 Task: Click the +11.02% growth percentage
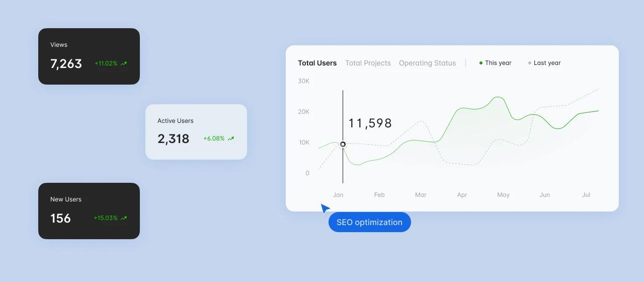[106, 64]
